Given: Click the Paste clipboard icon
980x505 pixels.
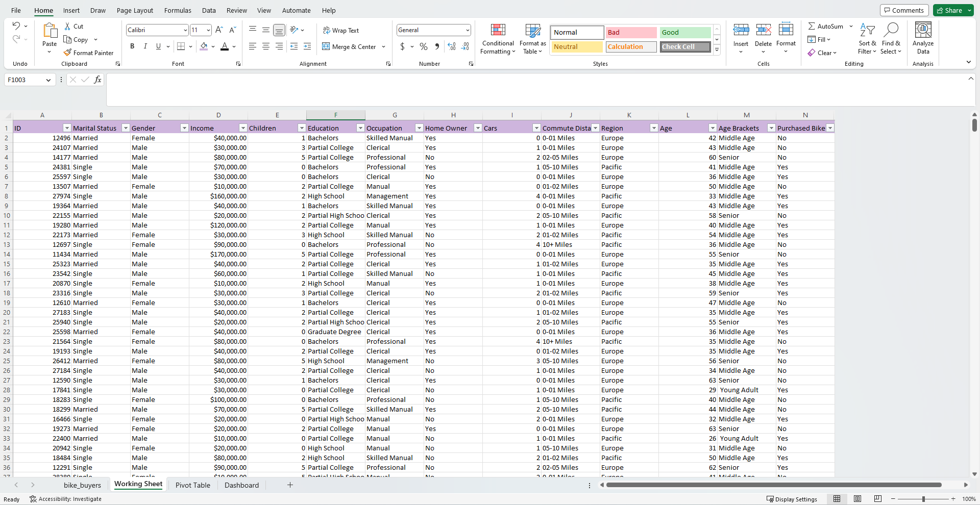Looking at the screenshot, I should tap(50, 31).
